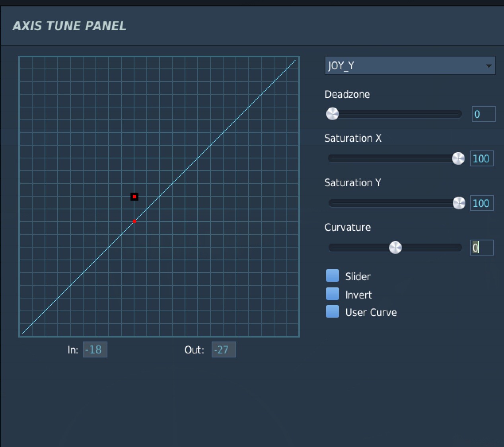Click the Deadzone slider knob
Image resolution: width=504 pixels, height=447 pixels.
pos(333,114)
